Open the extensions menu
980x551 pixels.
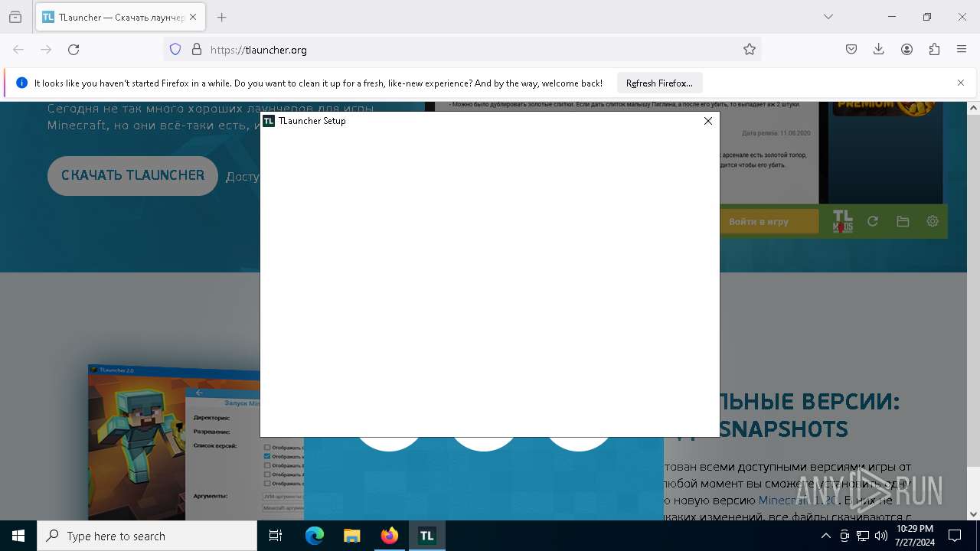[x=934, y=50]
